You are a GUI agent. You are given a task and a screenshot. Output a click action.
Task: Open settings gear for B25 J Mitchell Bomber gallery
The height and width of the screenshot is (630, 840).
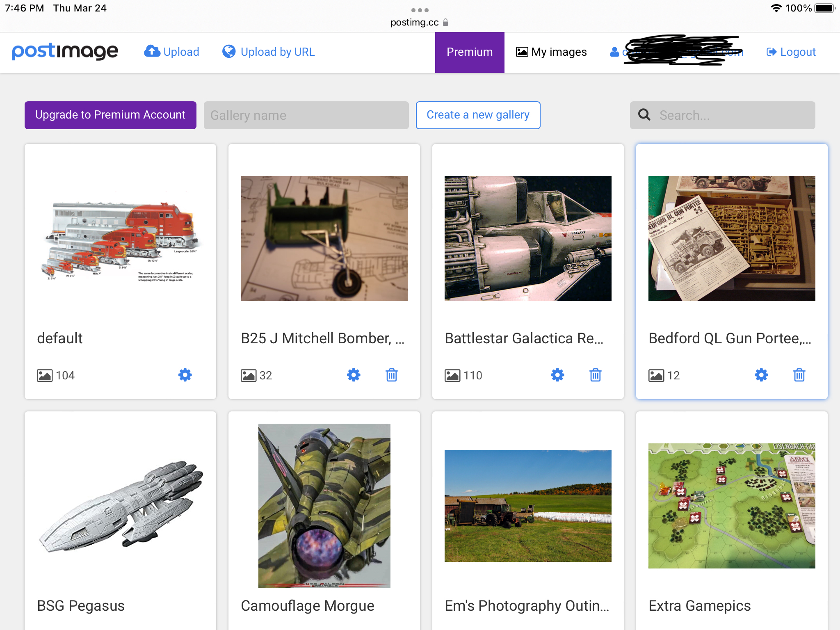point(354,375)
